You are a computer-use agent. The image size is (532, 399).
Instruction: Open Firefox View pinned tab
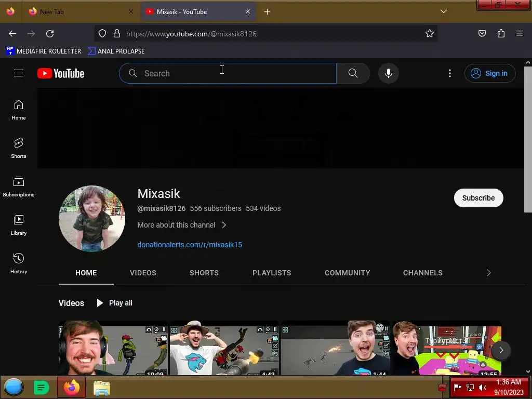click(x=10, y=11)
